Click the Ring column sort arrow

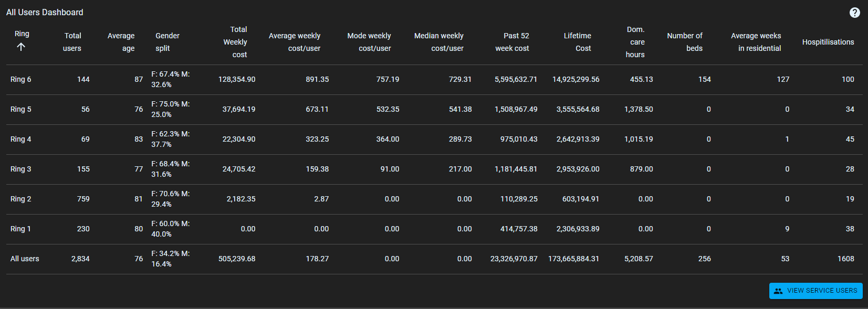21,47
